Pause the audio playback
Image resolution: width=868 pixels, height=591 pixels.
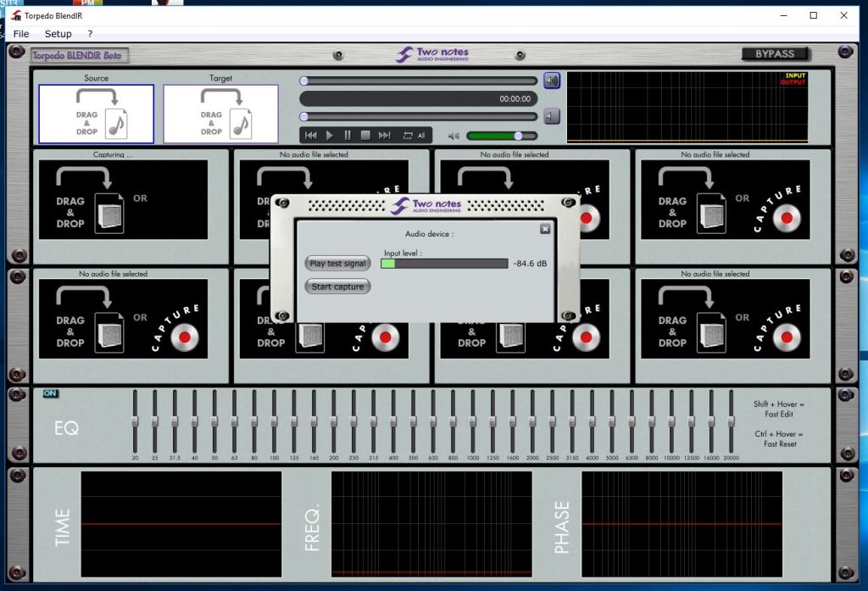[x=348, y=135]
